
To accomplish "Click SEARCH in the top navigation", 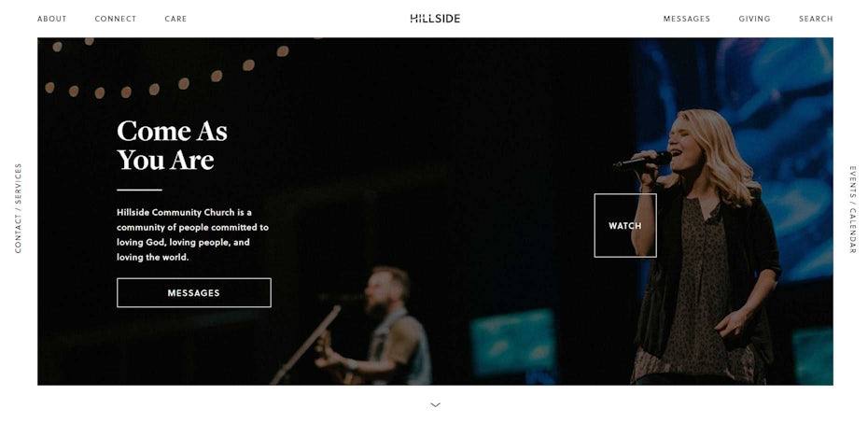I will point(816,19).
